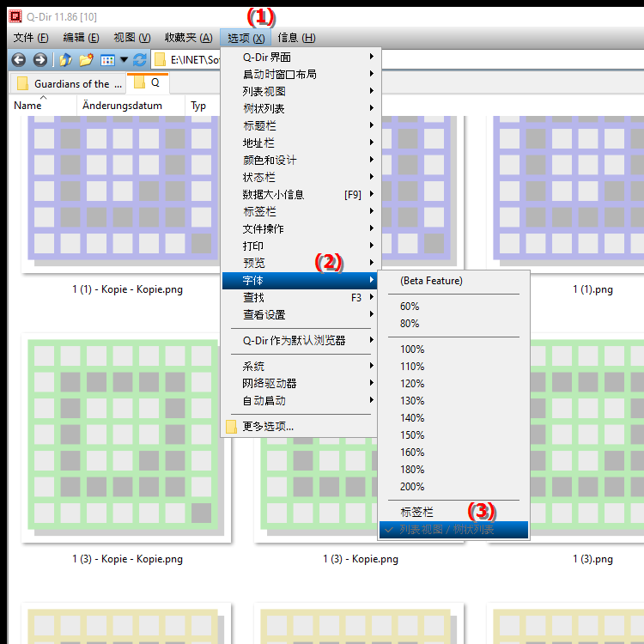Switch to the Q tab
This screenshot has width=644, height=644.
pos(148,82)
